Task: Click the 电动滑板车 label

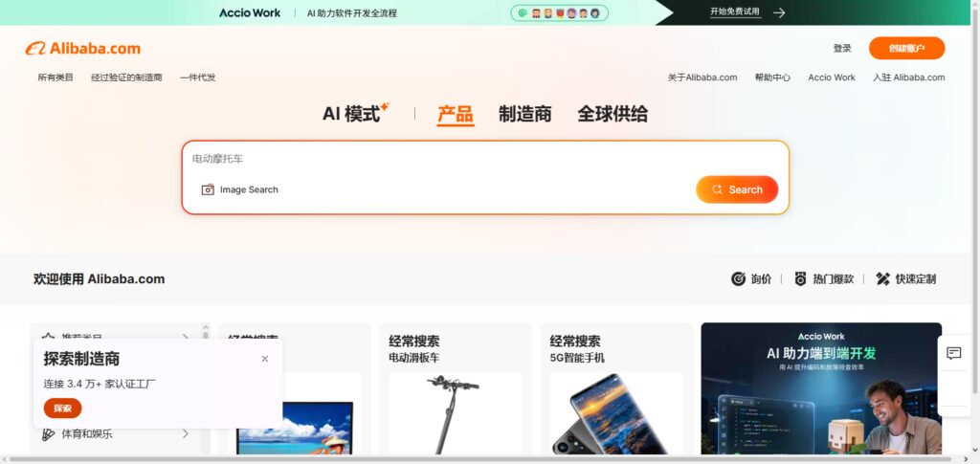Action: (x=413, y=358)
